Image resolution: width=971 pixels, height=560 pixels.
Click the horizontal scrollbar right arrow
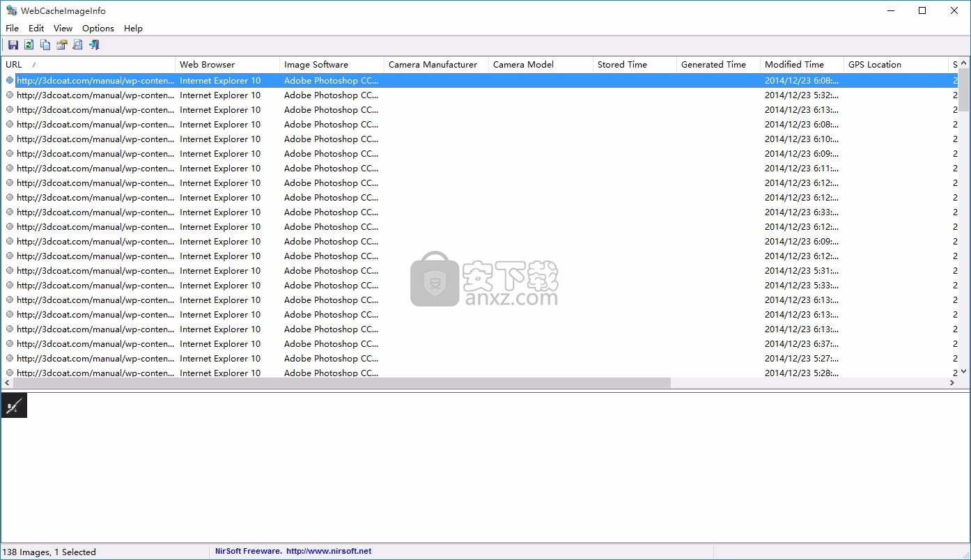point(952,383)
